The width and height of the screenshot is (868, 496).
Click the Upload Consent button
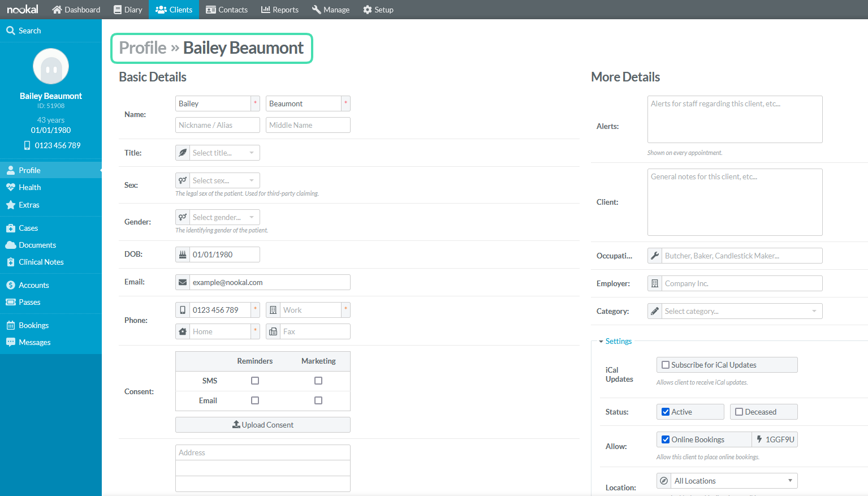tap(262, 424)
